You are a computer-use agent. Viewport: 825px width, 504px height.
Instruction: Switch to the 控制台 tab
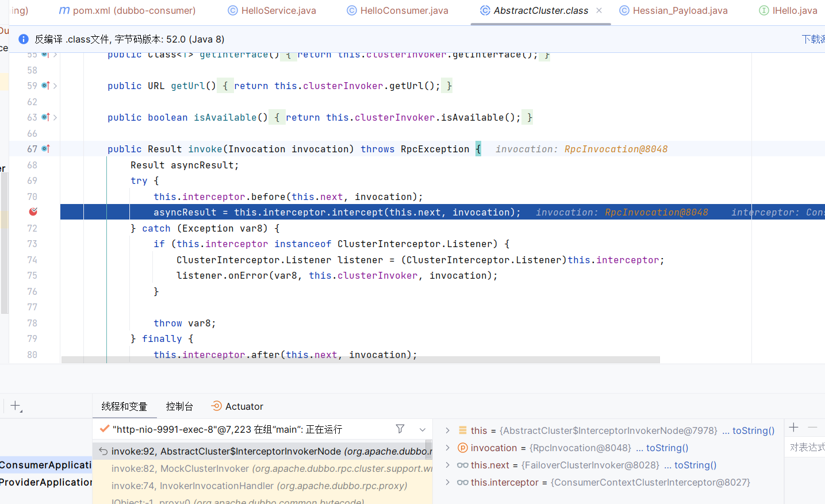point(179,406)
